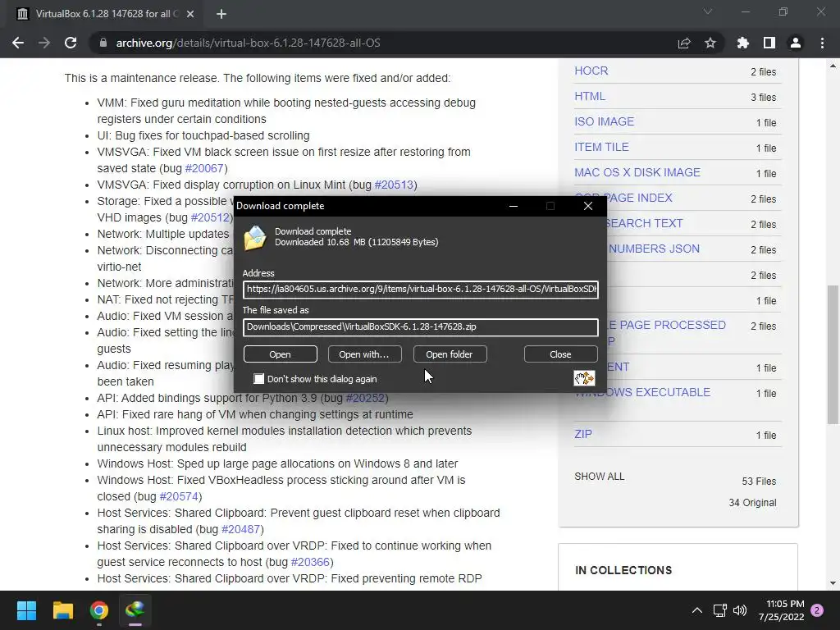Open the notification badge showing 2
This screenshot has width=840, height=630.
click(817, 610)
